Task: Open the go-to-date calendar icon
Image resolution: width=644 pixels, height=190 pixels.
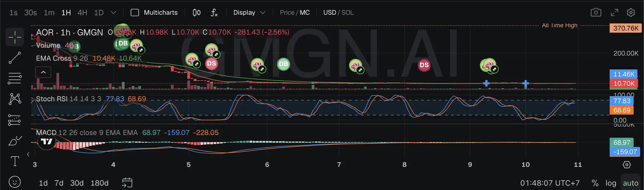Action: 127,182
